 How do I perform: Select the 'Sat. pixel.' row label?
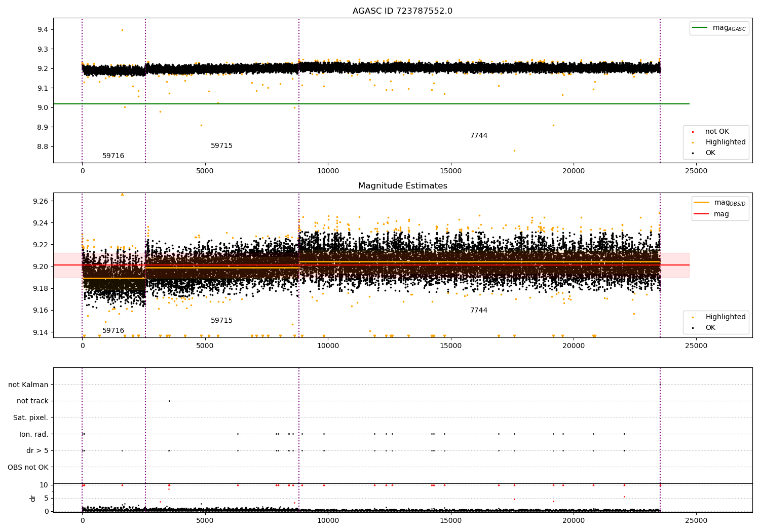point(30,417)
